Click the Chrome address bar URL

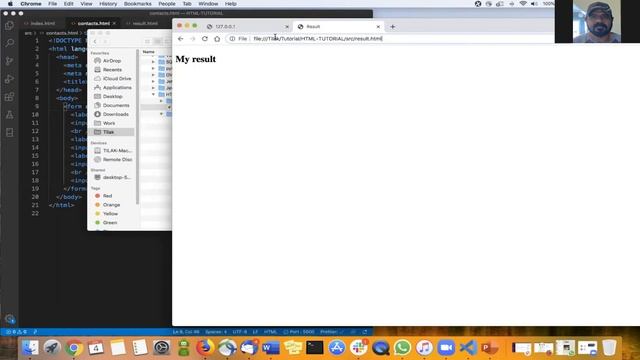pyautogui.click(x=318, y=38)
